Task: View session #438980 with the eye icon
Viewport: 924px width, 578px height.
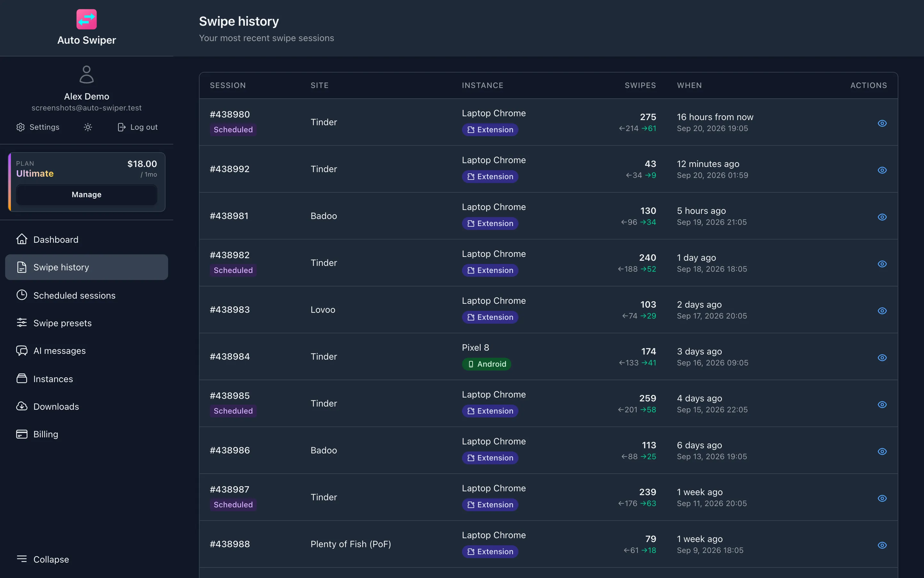Action: click(882, 123)
